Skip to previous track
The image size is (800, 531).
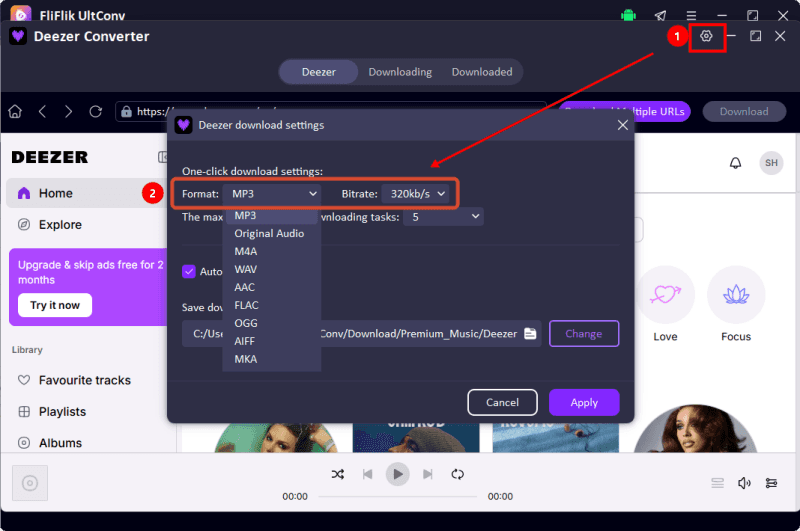pos(367,474)
